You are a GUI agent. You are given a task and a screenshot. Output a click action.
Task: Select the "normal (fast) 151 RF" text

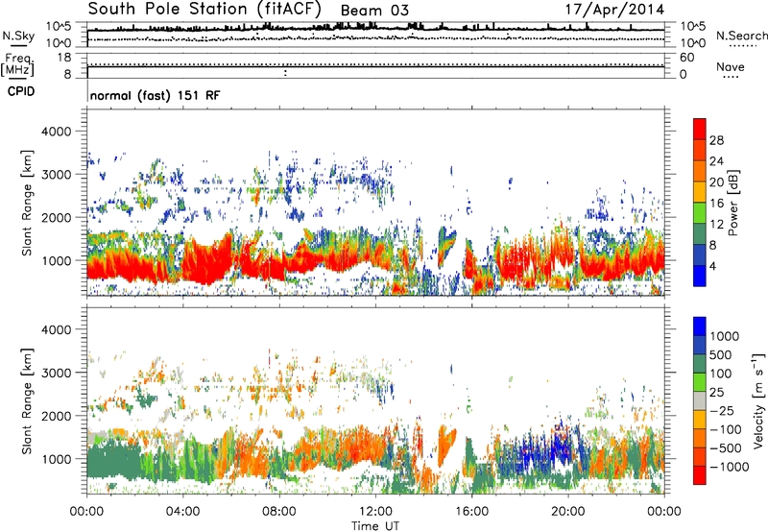(x=156, y=95)
